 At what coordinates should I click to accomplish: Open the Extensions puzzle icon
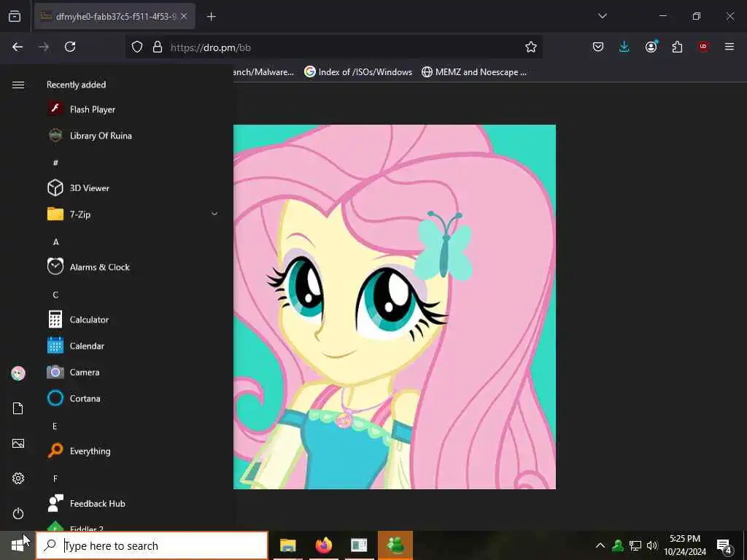coord(677,47)
